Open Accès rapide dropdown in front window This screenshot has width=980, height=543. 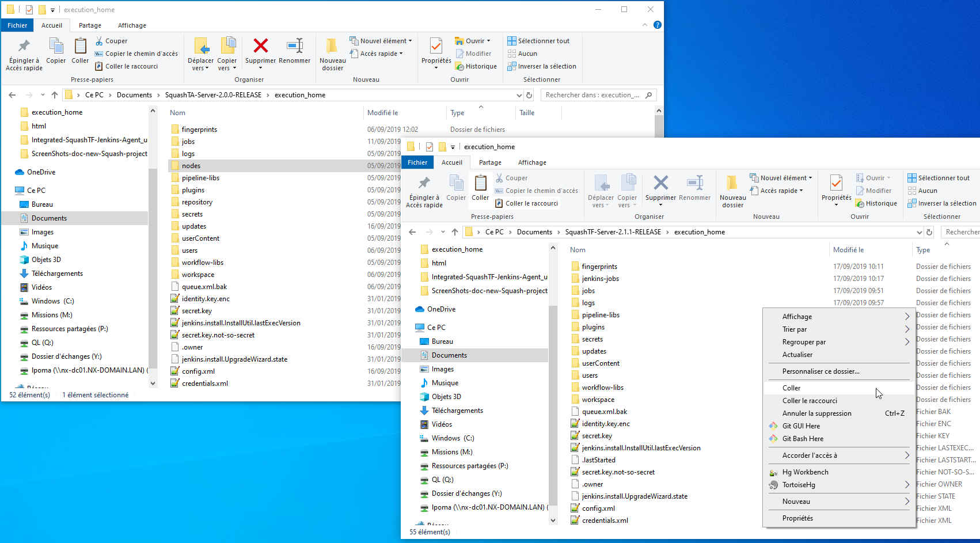point(776,191)
